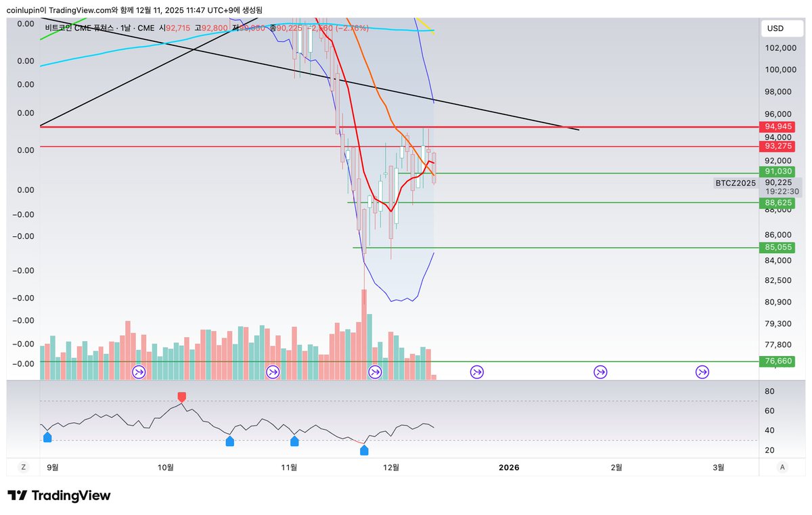Click the red overbought marker on the RSI pane

coord(181,397)
